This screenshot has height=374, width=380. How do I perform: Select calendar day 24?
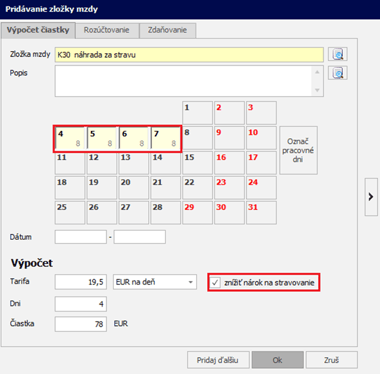click(261, 188)
